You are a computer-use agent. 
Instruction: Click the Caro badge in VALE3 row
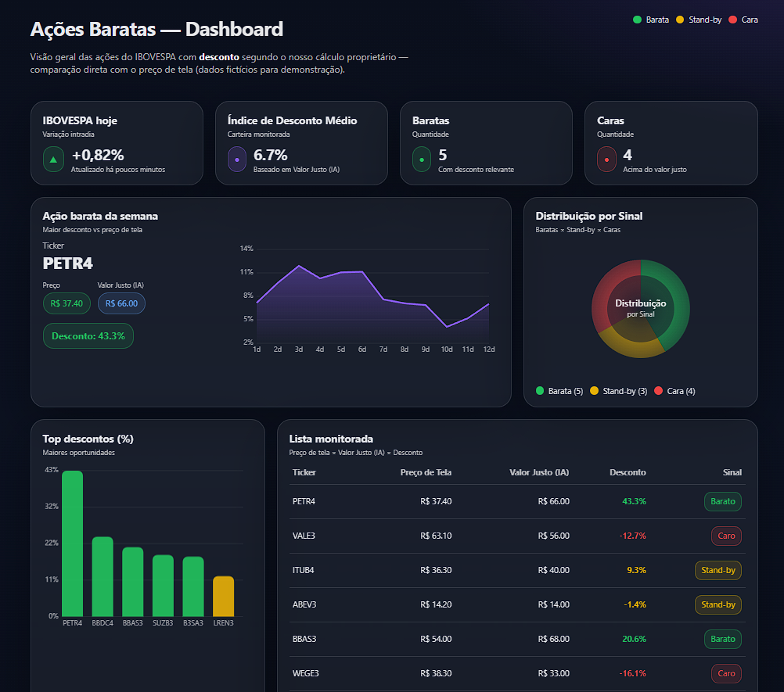coord(726,536)
